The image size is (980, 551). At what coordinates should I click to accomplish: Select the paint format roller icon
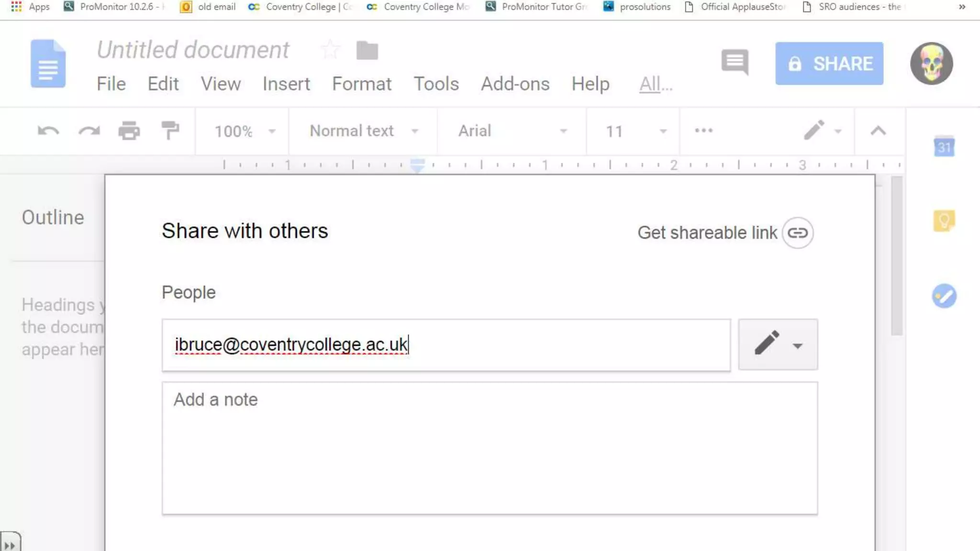pyautogui.click(x=170, y=131)
